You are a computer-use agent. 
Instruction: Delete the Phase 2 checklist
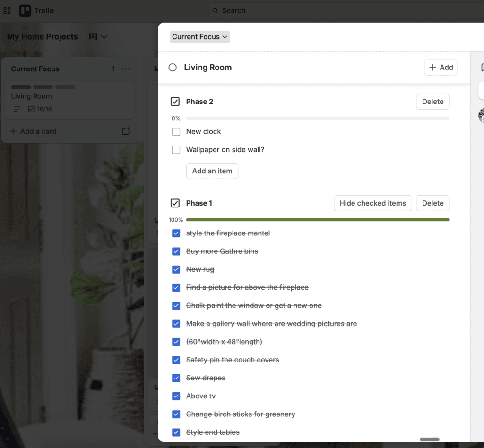432,102
